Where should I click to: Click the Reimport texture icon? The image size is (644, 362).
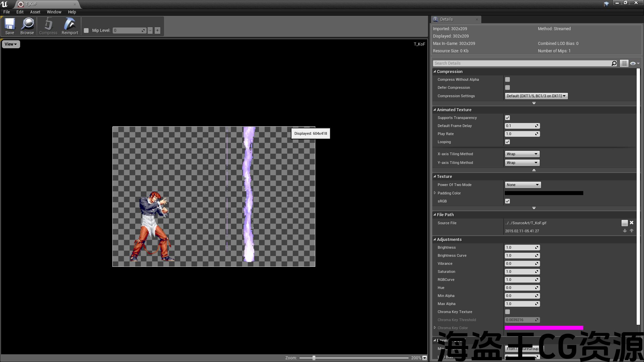coord(70,26)
